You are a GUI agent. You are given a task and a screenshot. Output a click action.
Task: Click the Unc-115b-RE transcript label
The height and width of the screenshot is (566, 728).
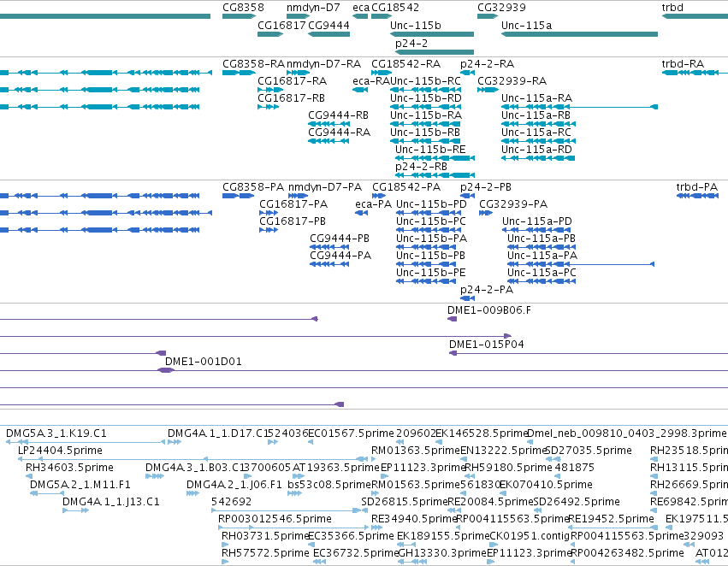tap(430, 150)
